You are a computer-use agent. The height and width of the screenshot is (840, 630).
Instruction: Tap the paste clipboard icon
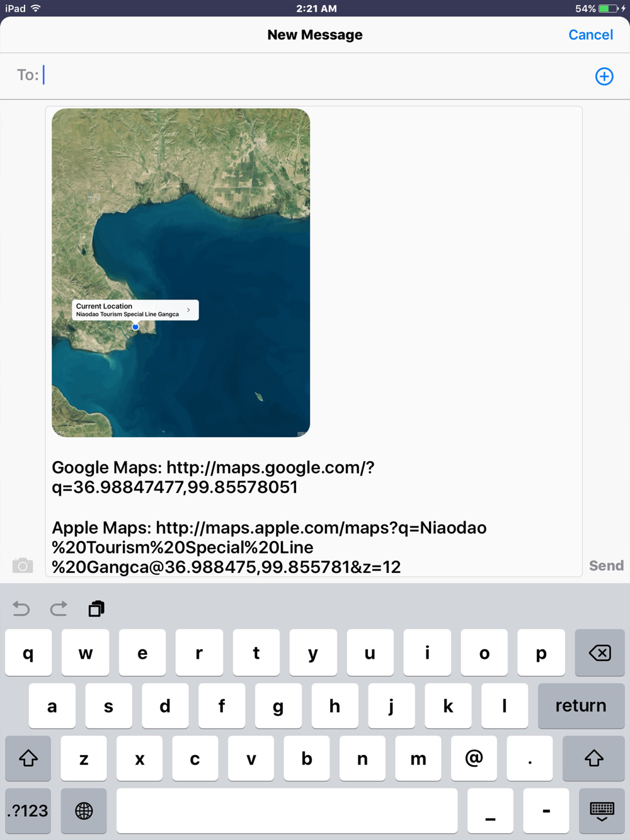coord(96,609)
